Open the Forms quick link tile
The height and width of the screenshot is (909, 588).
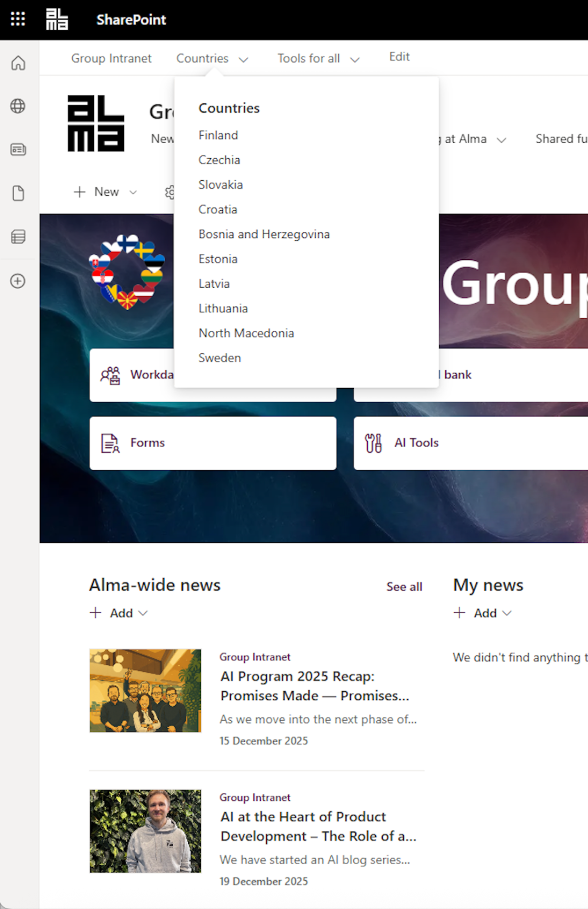click(213, 443)
